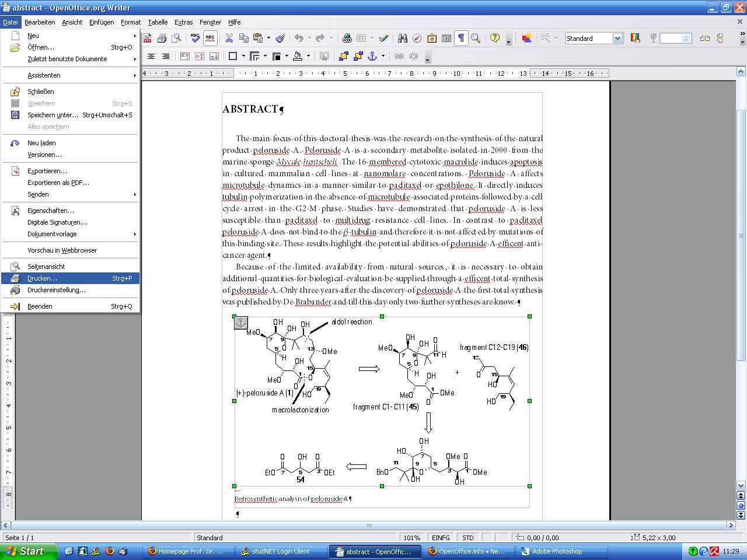Click the Cut scissors icon
The height and width of the screenshot is (560, 747).
(229, 38)
